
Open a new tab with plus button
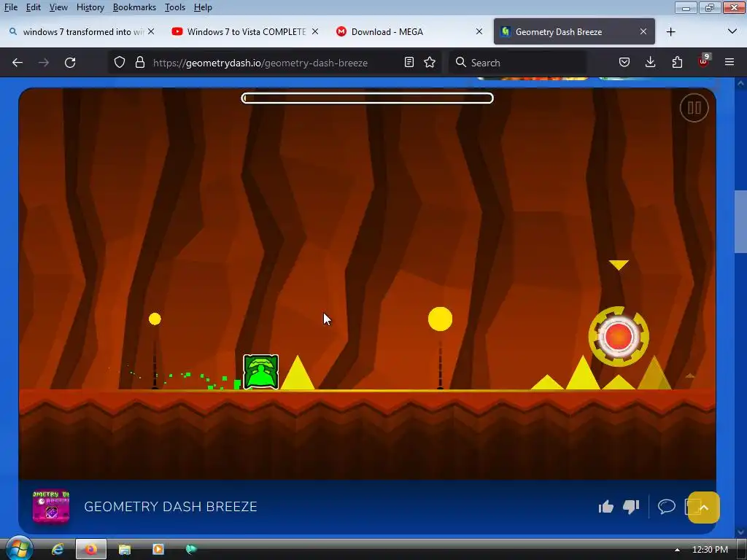[x=671, y=32]
